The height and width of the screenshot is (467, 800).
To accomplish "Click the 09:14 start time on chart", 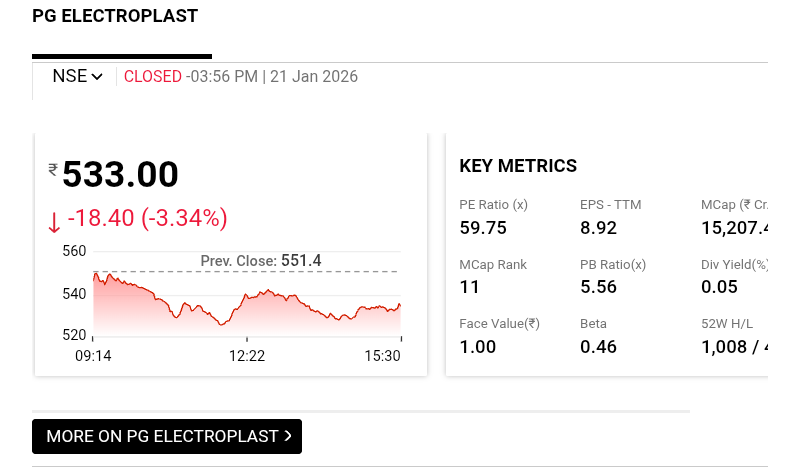I will pyautogui.click(x=93, y=356).
